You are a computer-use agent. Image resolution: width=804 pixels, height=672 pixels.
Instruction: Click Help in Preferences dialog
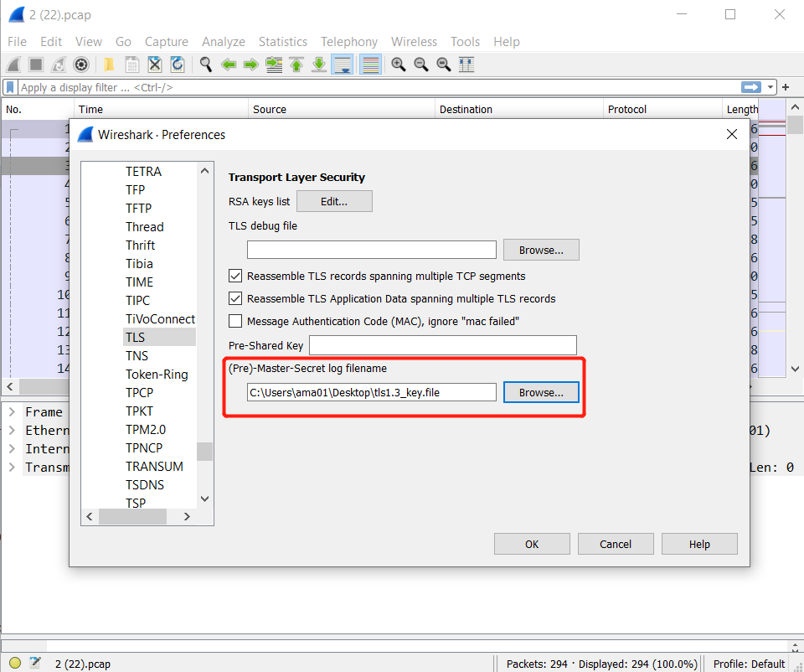(x=699, y=544)
